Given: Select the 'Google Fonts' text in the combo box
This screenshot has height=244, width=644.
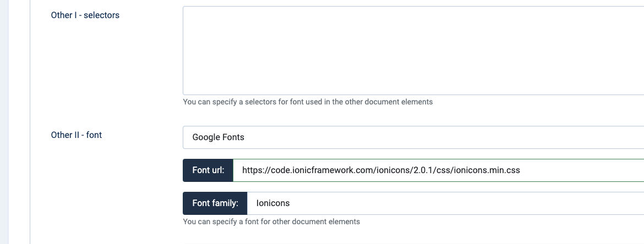Looking at the screenshot, I should (x=218, y=137).
